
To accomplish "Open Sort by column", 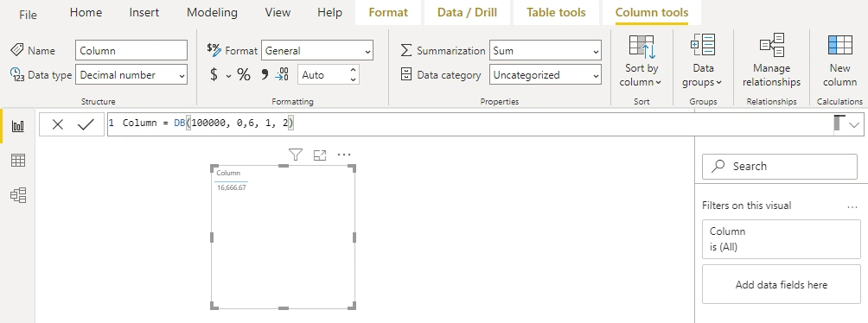I will click(x=641, y=60).
